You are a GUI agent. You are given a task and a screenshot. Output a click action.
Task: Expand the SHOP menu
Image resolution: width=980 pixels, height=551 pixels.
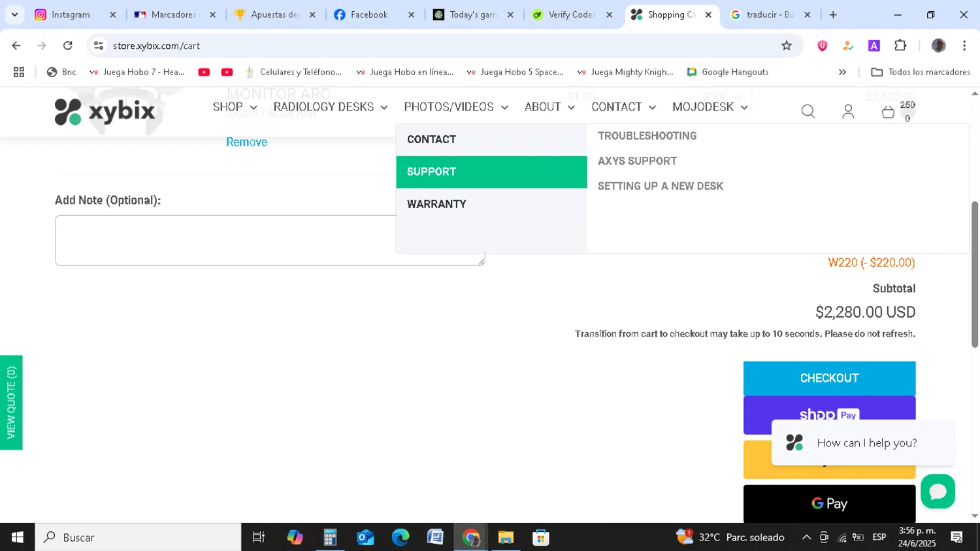(235, 107)
